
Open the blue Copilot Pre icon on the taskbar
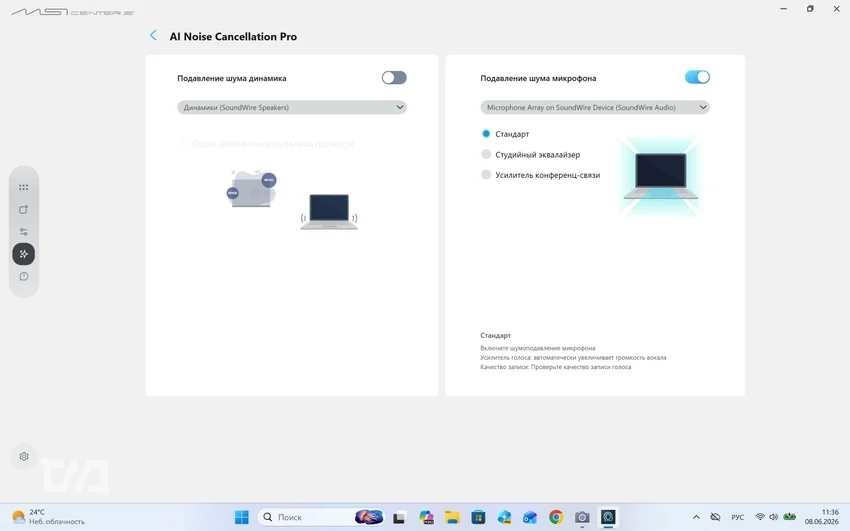pos(504,517)
